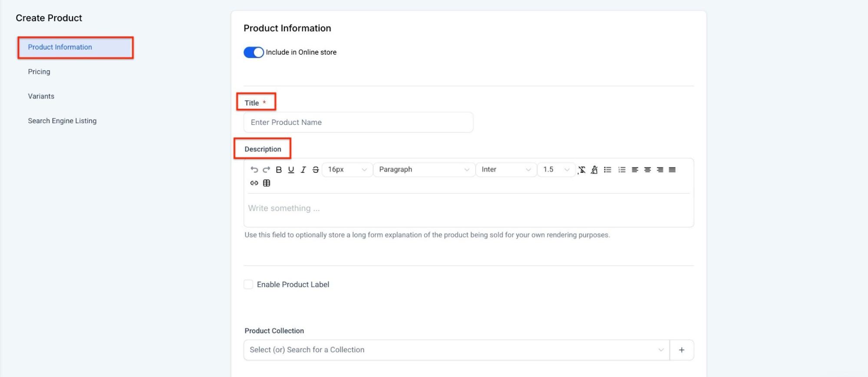Open the 1.5 line height dropdown
This screenshot has height=377, width=868.
(x=556, y=170)
